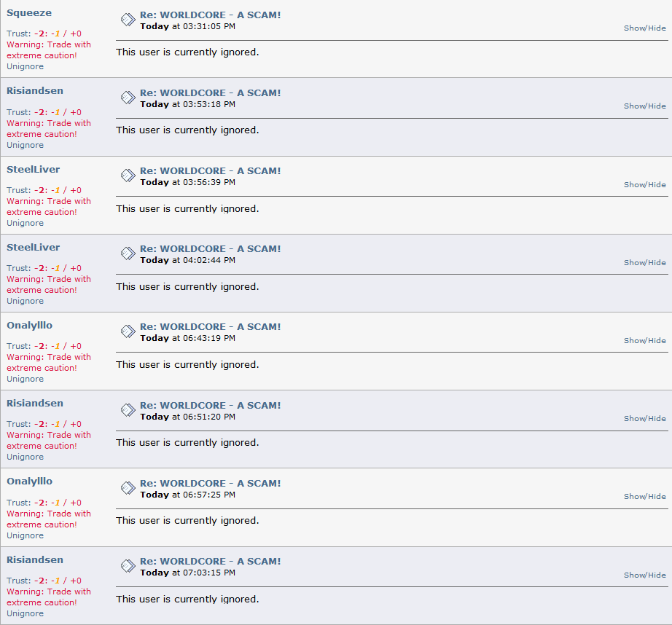Screen dimensions: 672x625
Task: Click the post icon on Risiandsen's 06:51:20 PM reply
Action: [x=128, y=410]
